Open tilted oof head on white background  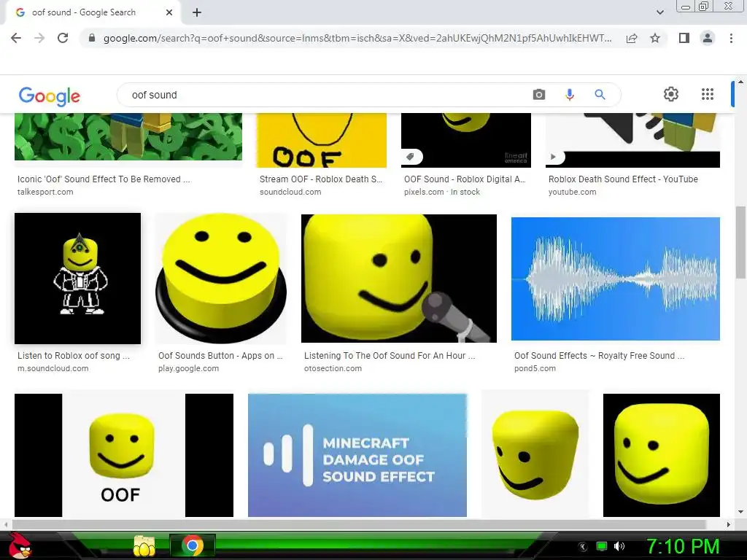[x=535, y=455]
